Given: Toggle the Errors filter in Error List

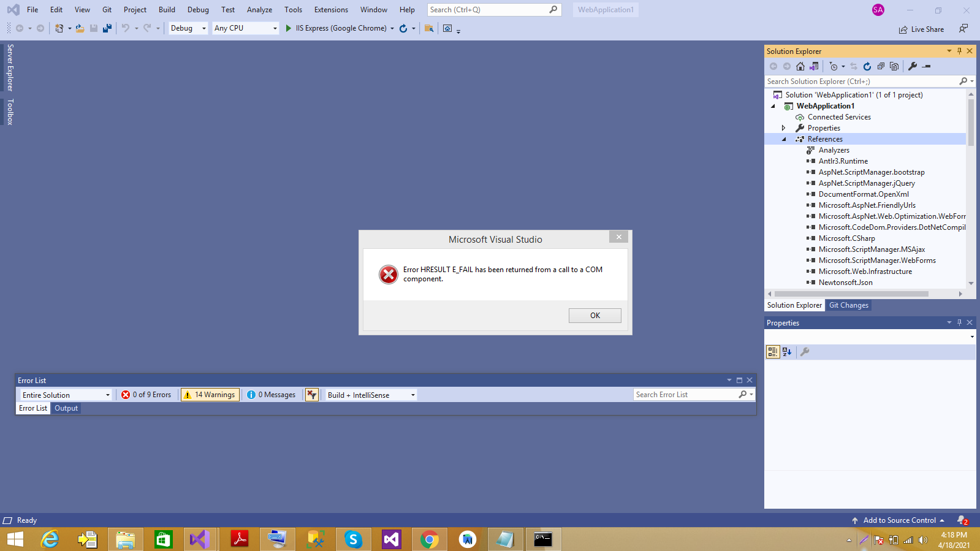Looking at the screenshot, I should (x=146, y=395).
